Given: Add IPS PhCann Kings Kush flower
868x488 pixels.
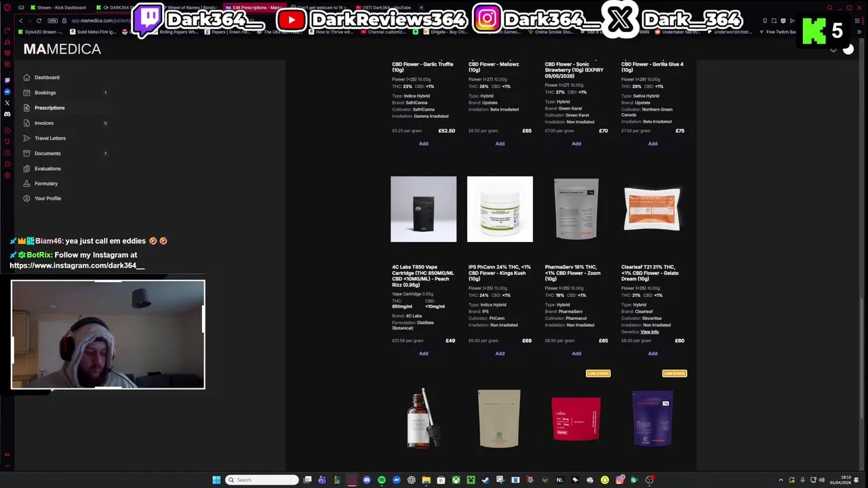Looking at the screenshot, I should 500,353.
